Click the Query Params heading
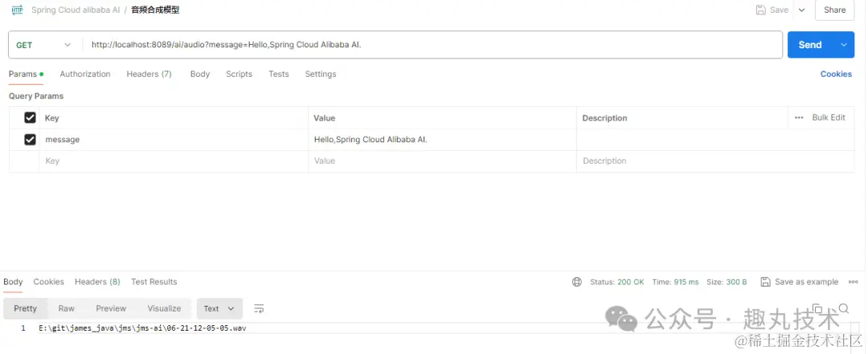868x354 pixels. tap(36, 96)
